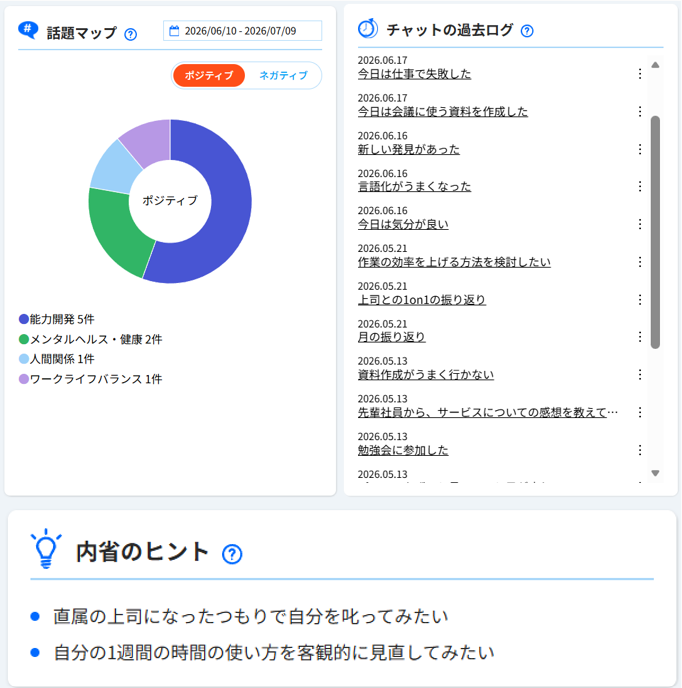The width and height of the screenshot is (682, 688).
Task: Click the hashtag speech bubble 話題マップ icon
Action: [x=28, y=30]
